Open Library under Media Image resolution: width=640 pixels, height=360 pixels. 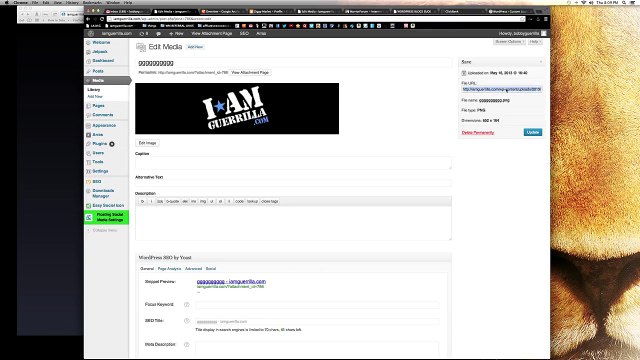(x=93, y=90)
